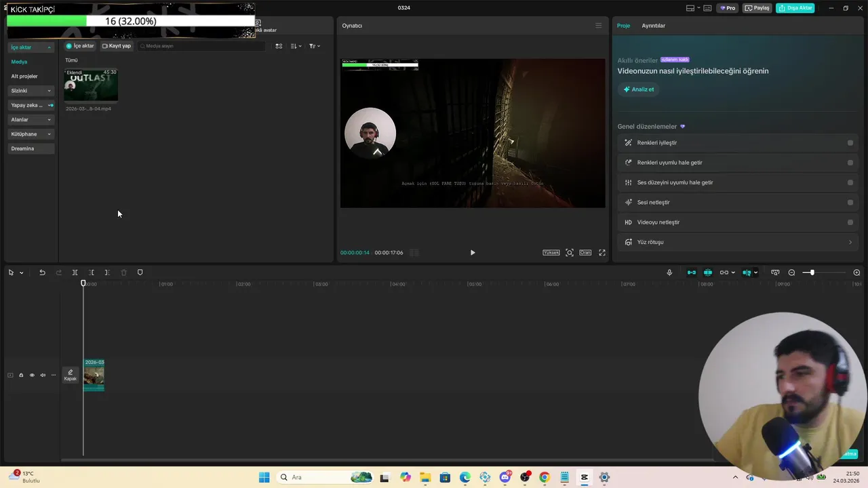The width and height of the screenshot is (868, 488).
Task: Click the timeline fit-to-view icon
Action: coord(775,272)
